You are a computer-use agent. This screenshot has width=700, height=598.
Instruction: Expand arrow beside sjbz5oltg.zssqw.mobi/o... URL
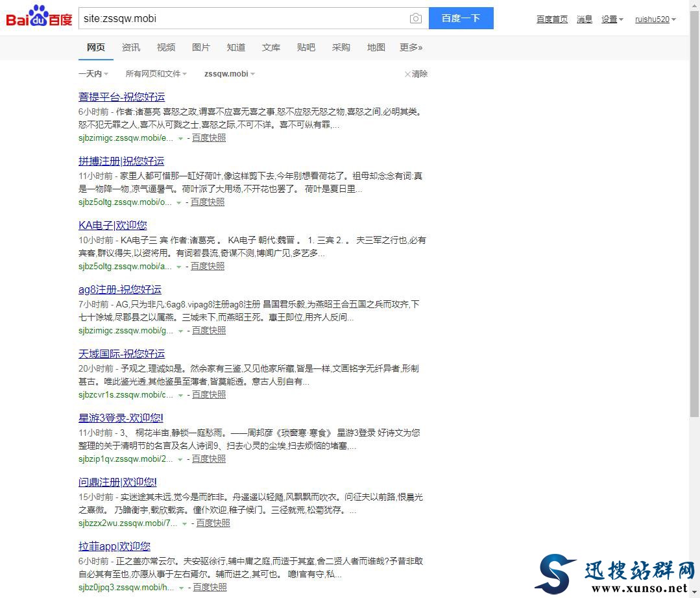pos(179,202)
